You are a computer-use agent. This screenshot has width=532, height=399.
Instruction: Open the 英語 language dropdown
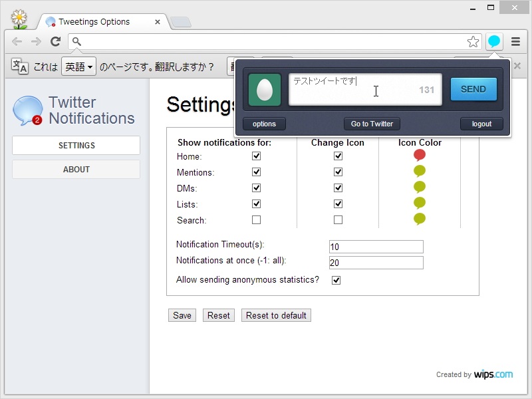pos(78,66)
